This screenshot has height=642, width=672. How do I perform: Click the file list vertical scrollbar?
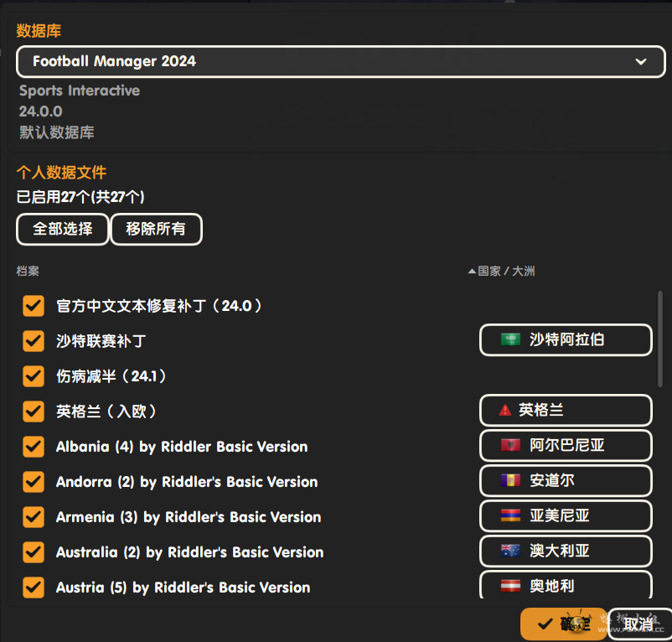point(660,339)
